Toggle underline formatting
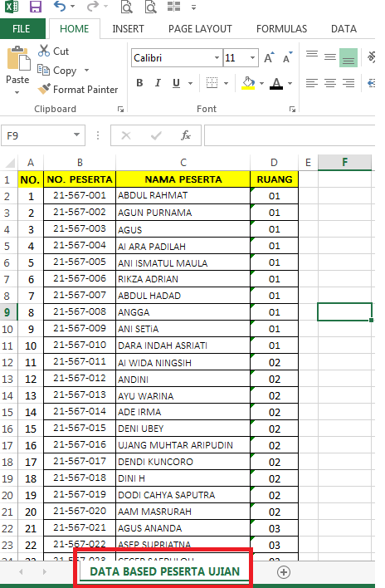The height and width of the screenshot is (588, 385). click(x=176, y=83)
